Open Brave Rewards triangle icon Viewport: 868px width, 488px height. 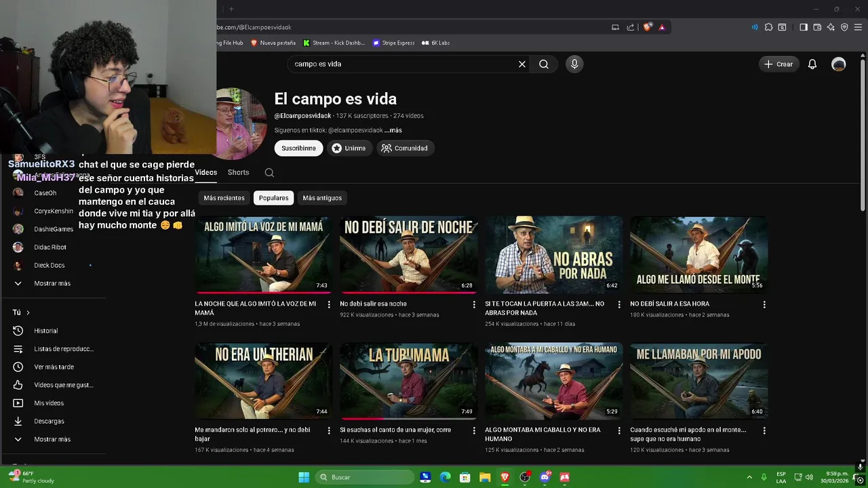(x=662, y=27)
